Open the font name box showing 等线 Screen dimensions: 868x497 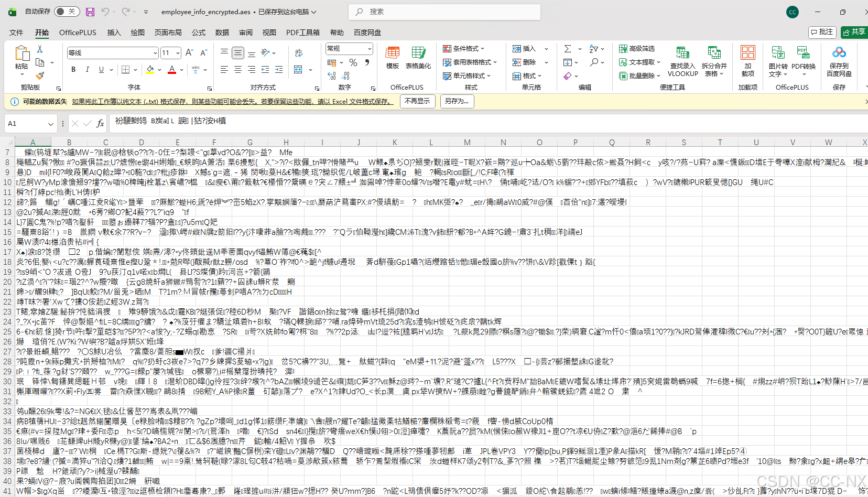[x=112, y=52]
